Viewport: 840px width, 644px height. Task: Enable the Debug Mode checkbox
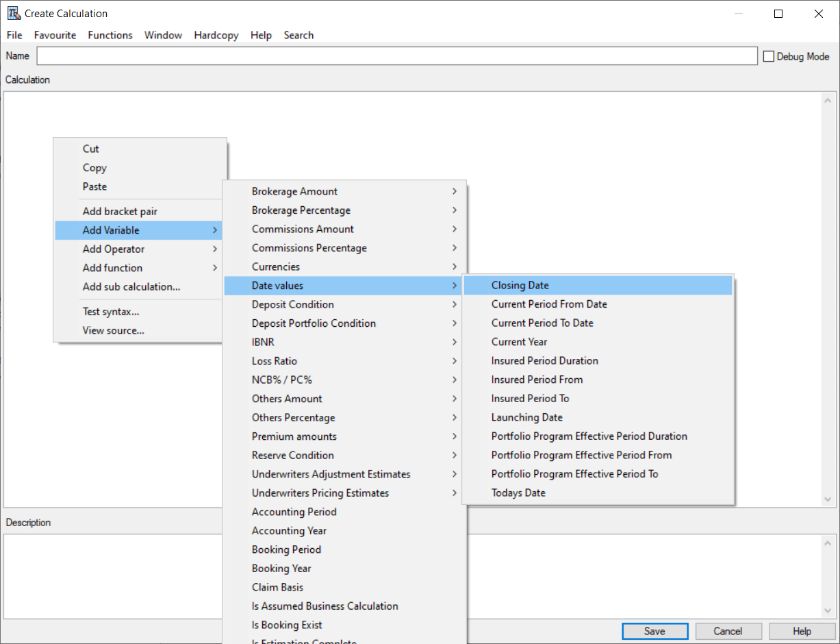coord(769,56)
